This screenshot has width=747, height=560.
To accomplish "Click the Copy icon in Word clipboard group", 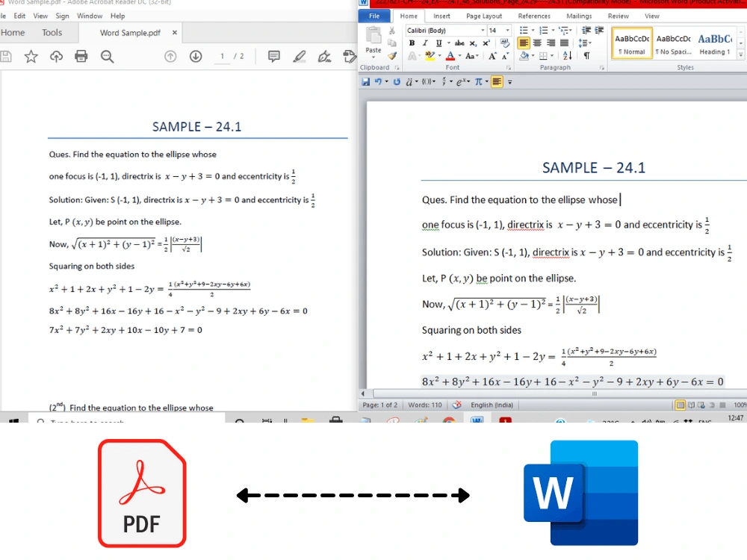I will point(392,43).
